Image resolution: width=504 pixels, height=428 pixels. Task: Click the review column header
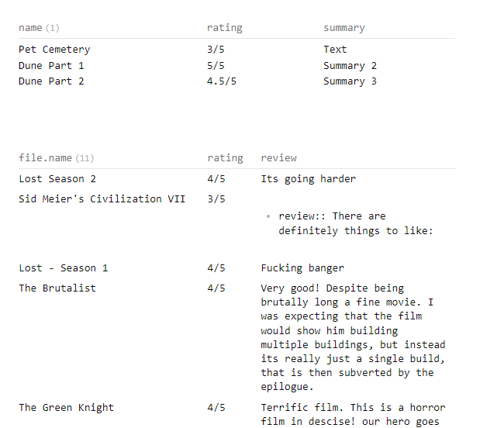tap(278, 157)
